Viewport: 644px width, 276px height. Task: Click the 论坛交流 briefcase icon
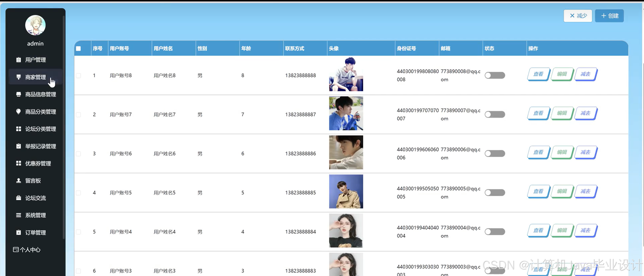pos(18,198)
